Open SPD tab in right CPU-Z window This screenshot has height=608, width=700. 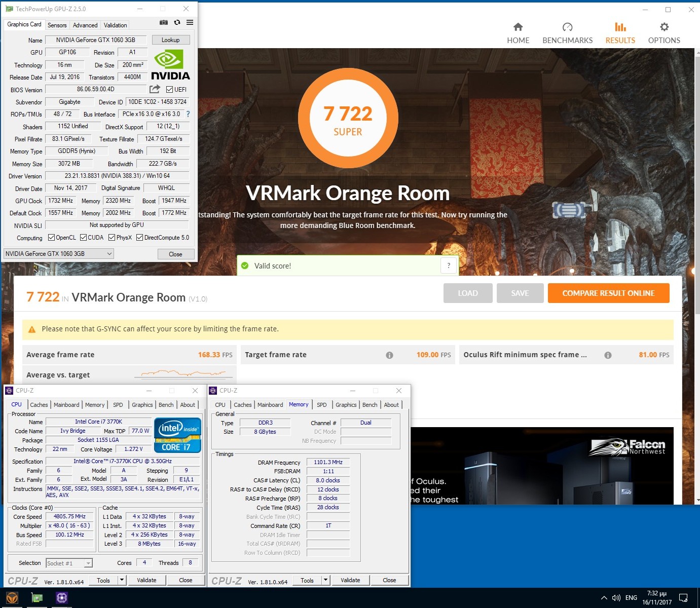point(322,405)
